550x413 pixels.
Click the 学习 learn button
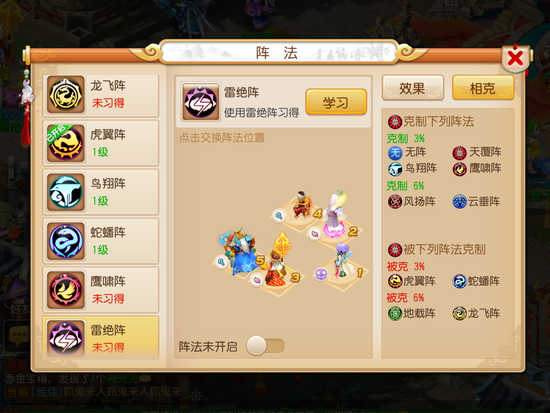tap(336, 102)
